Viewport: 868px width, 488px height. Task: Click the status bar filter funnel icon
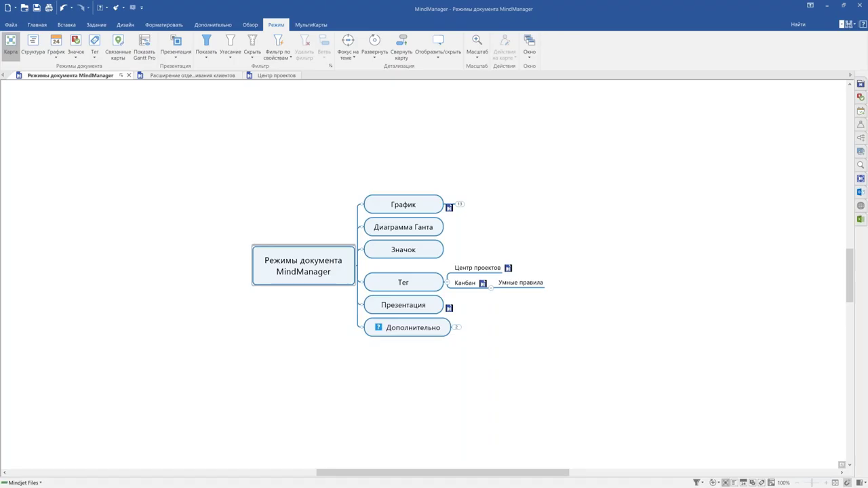pyautogui.click(x=696, y=483)
